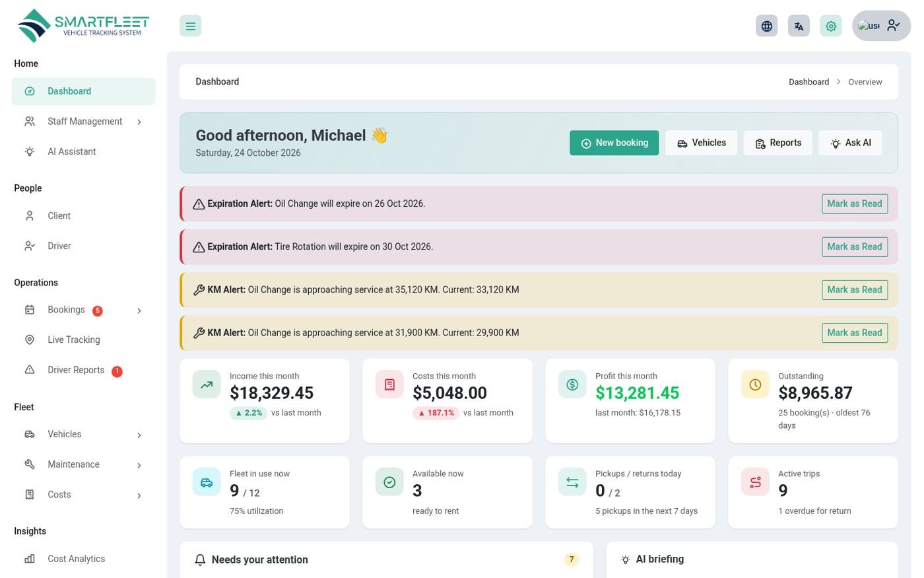Click the Driver Reports badge showing 1

[117, 371]
